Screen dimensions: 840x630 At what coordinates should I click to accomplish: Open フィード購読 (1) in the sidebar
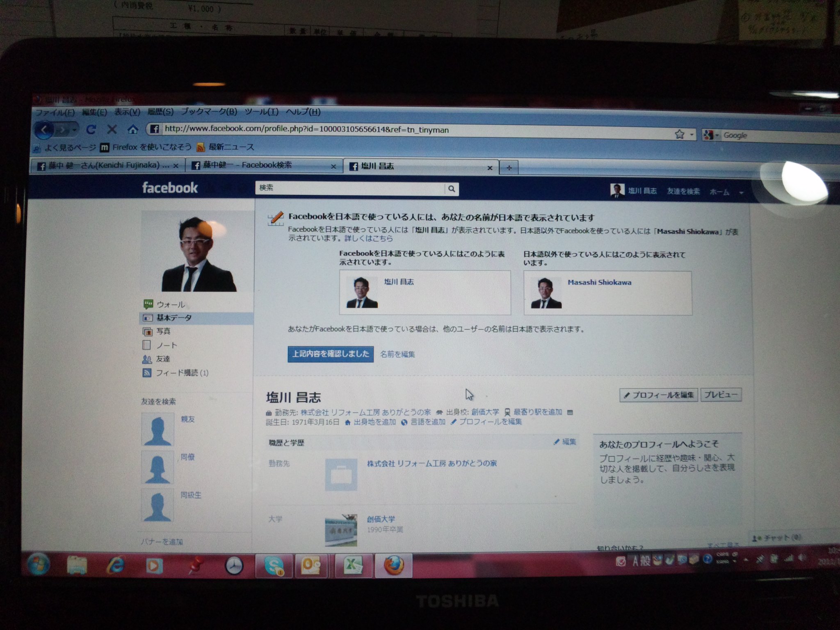[176, 372]
